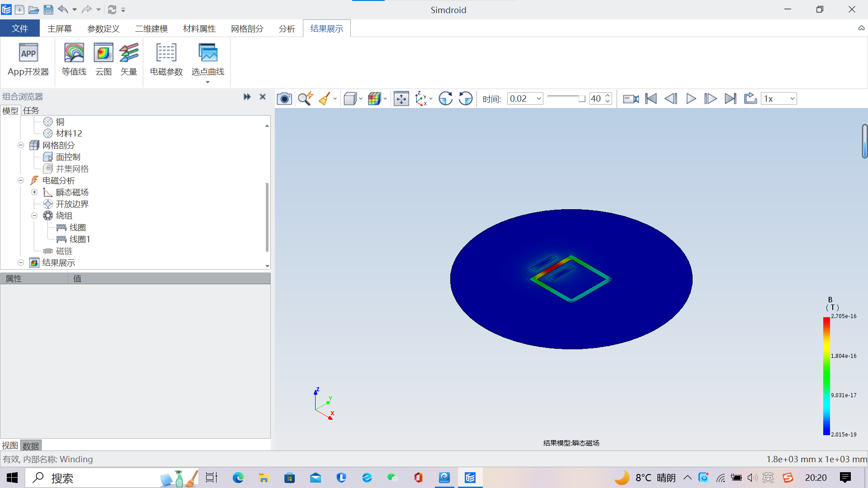
Task: Open the 文件 menu
Action: coord(20,28)
